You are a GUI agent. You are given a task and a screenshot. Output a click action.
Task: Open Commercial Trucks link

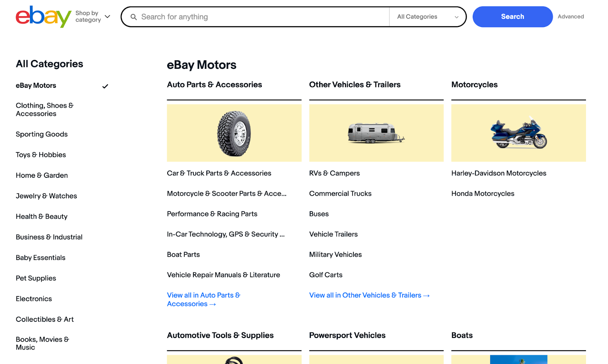[x=340, y=193]
